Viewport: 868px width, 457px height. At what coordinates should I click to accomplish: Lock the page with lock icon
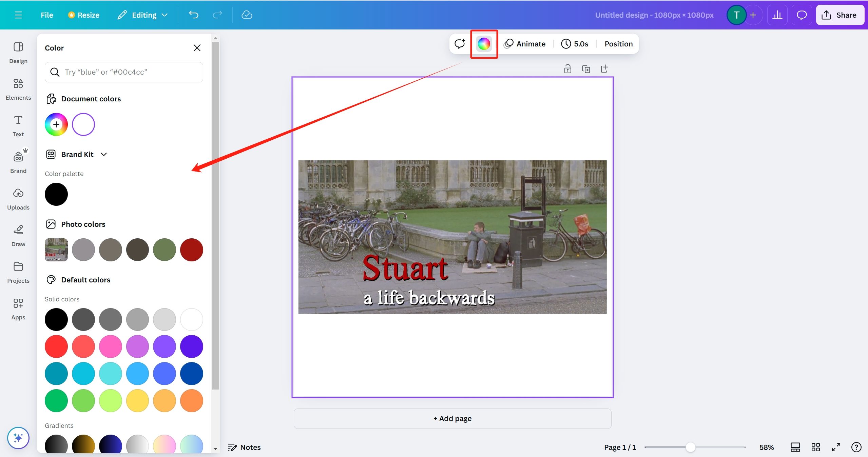[567, 69]
